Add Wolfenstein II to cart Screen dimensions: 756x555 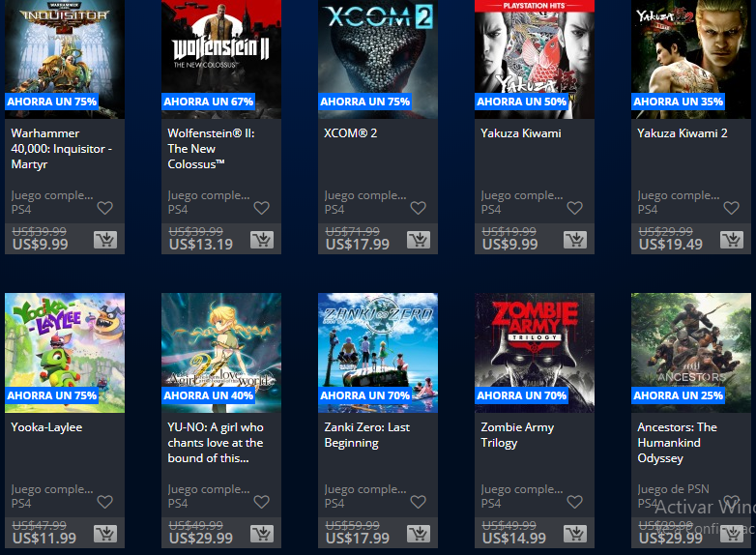[262, 240]
